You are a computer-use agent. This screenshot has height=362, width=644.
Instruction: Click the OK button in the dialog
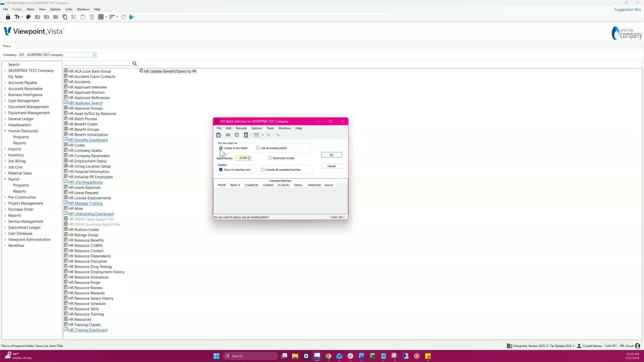pyautogui.click(x=331, y=155)
